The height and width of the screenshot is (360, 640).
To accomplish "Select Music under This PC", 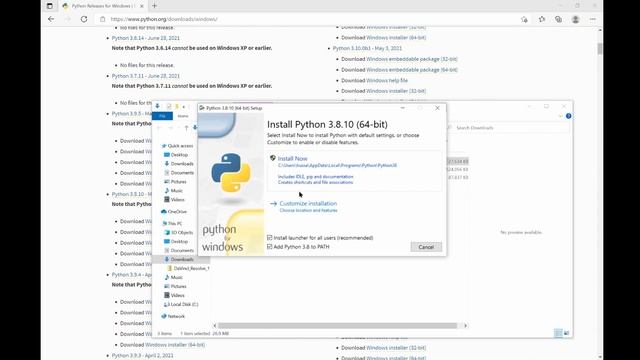I will pos(173,277).
